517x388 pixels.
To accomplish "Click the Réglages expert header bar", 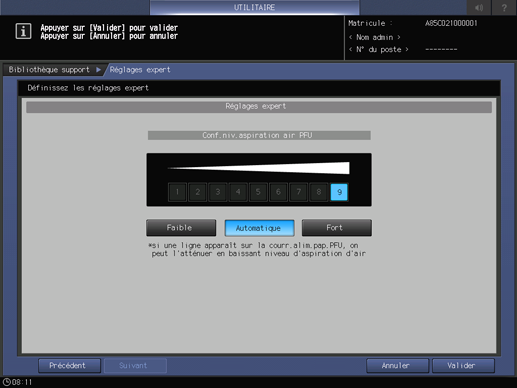I will pos(259,107).
